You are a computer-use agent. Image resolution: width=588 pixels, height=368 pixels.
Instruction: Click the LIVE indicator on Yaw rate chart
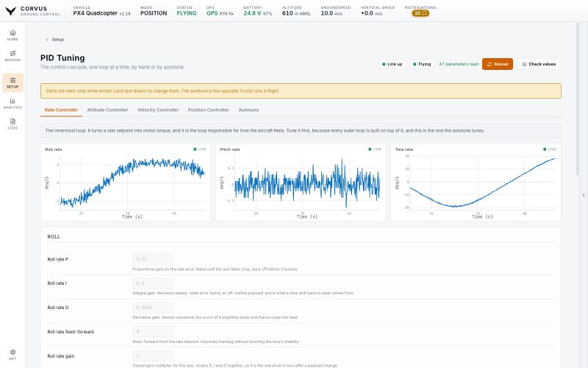(x=550, y=149)
